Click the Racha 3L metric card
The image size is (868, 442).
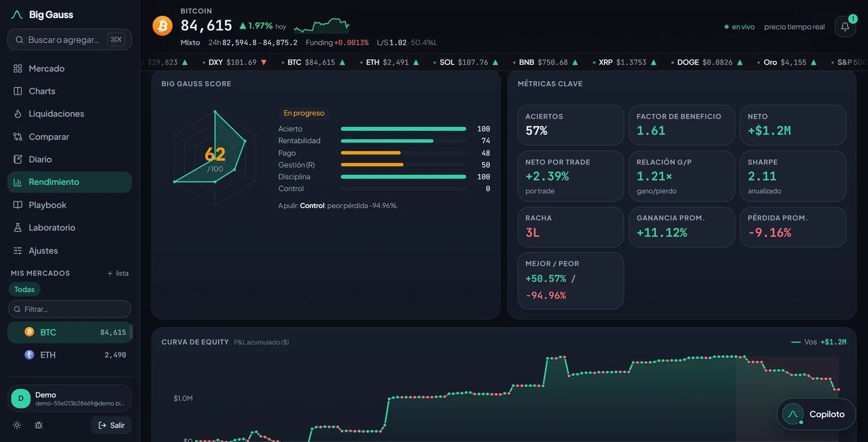(571, 227)
